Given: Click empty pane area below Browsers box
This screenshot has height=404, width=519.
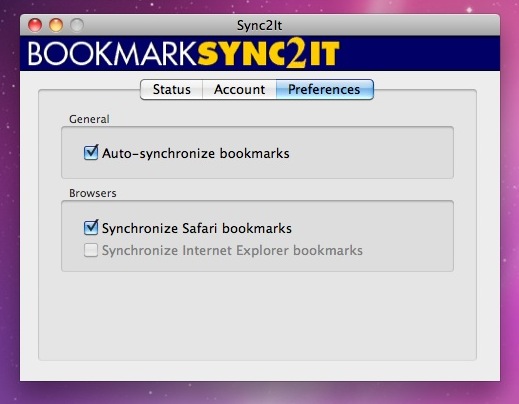Looking at the screenshot, I should 257,315.
